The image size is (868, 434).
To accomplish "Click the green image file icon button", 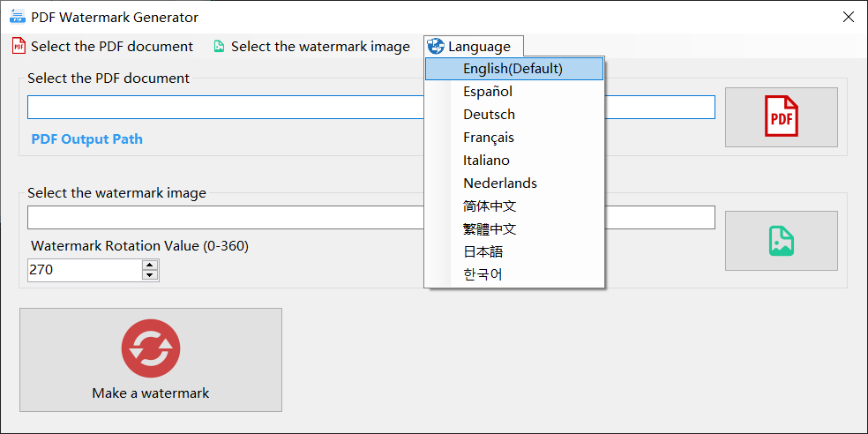I will point(781,240).
